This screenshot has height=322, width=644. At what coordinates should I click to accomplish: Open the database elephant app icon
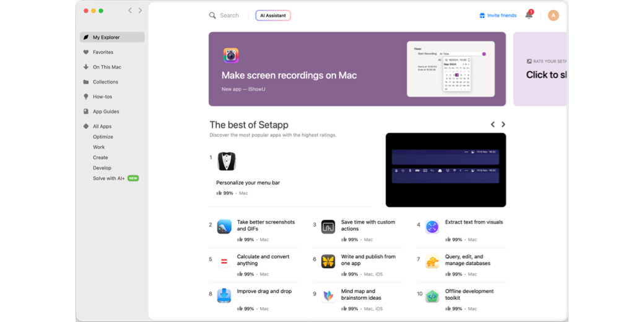(x=432, y=261)
